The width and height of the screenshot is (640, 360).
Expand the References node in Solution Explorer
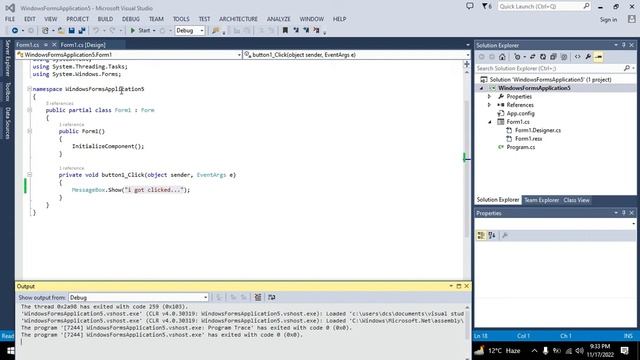pyautogui.click(x=489, y=105)
